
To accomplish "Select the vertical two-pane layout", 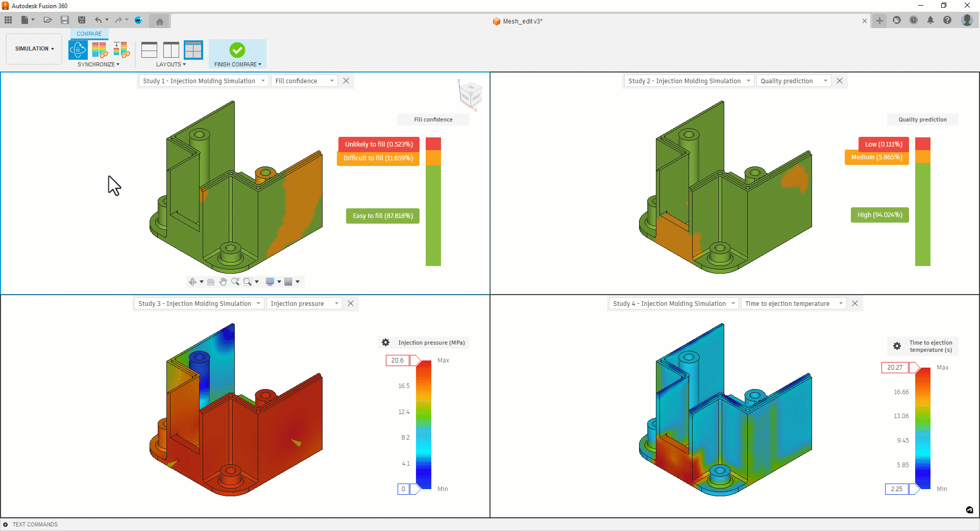I will (171, 50).
